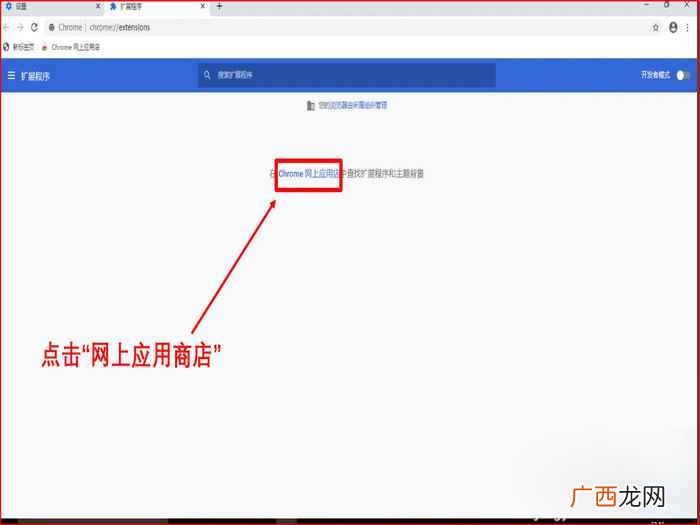Go back to the previous page

pyautogui.click(x=6, y=27)
